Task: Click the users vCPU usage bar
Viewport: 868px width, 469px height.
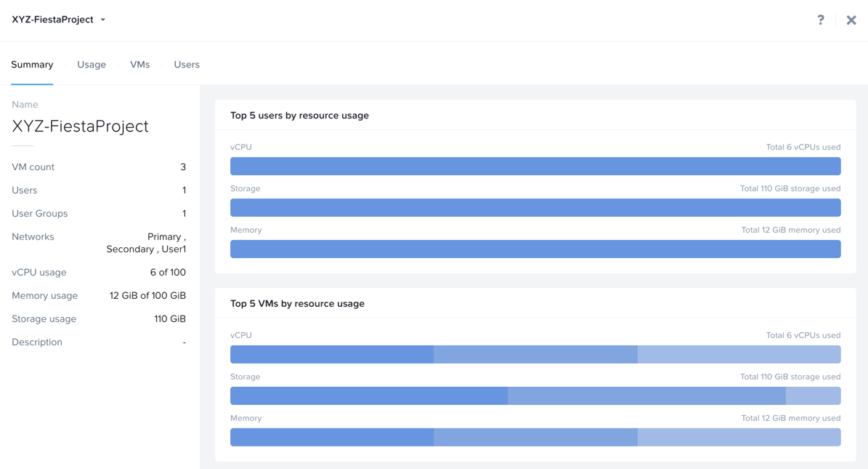Action: pos(535,167)
